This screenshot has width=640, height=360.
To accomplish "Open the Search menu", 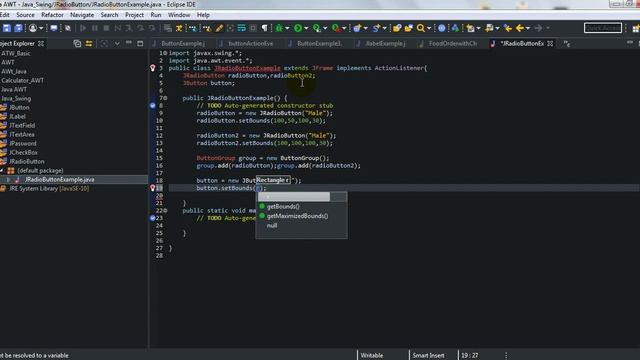I will click(109, 15).
